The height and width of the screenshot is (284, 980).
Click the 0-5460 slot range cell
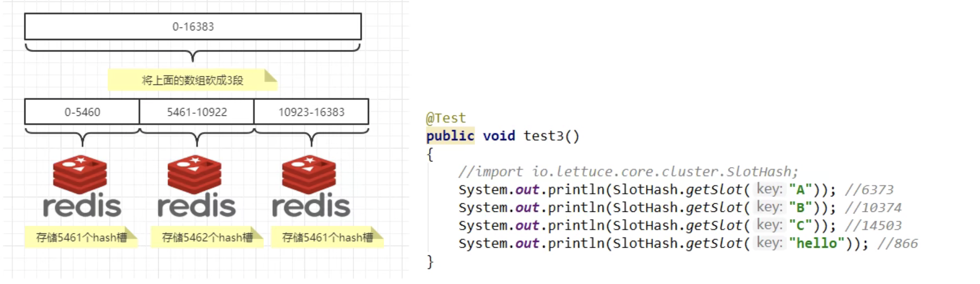[82, 112]
